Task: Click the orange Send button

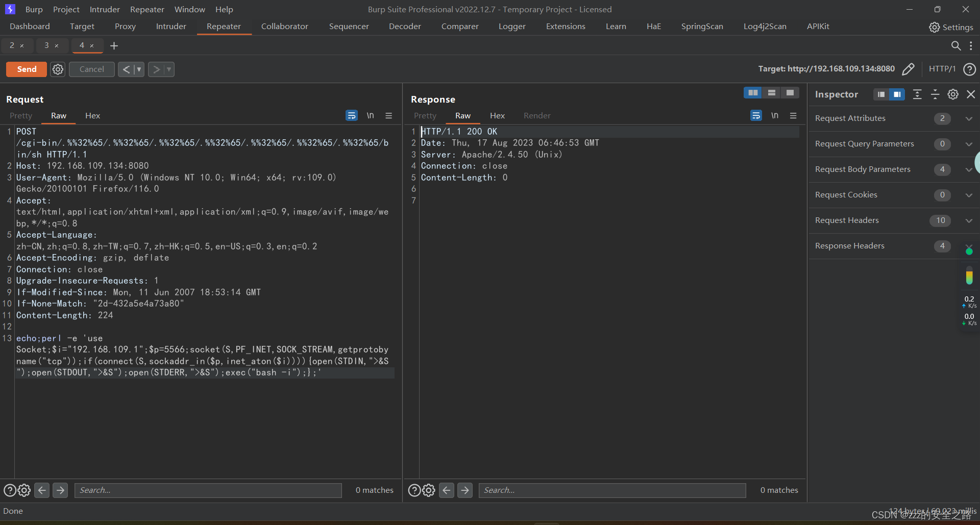Action: pos(27,69)
